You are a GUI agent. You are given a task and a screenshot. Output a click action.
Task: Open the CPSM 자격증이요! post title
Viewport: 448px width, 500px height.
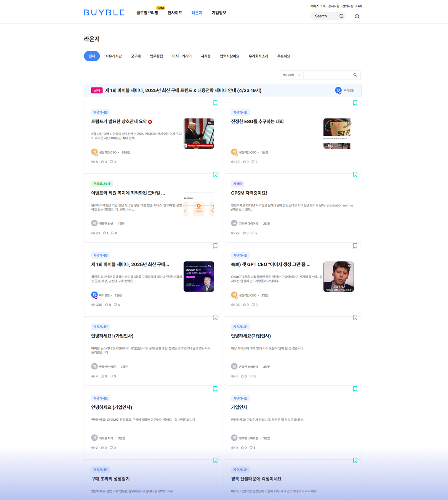point(249,193)
